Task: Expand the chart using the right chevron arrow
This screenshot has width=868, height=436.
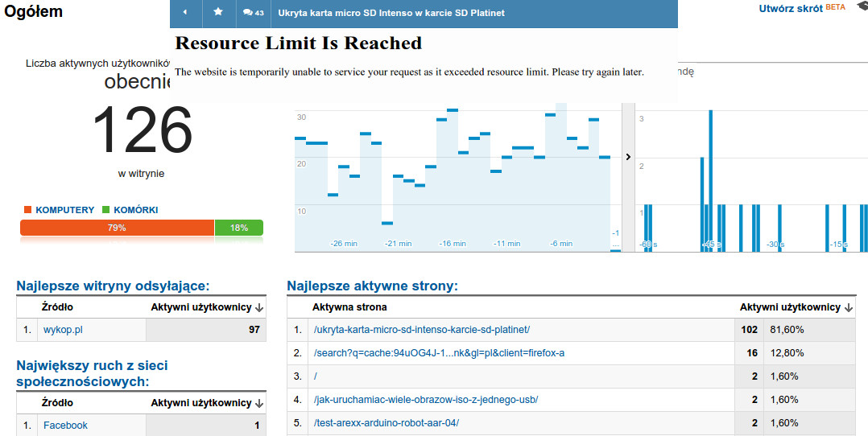Action: click(628, 157)
